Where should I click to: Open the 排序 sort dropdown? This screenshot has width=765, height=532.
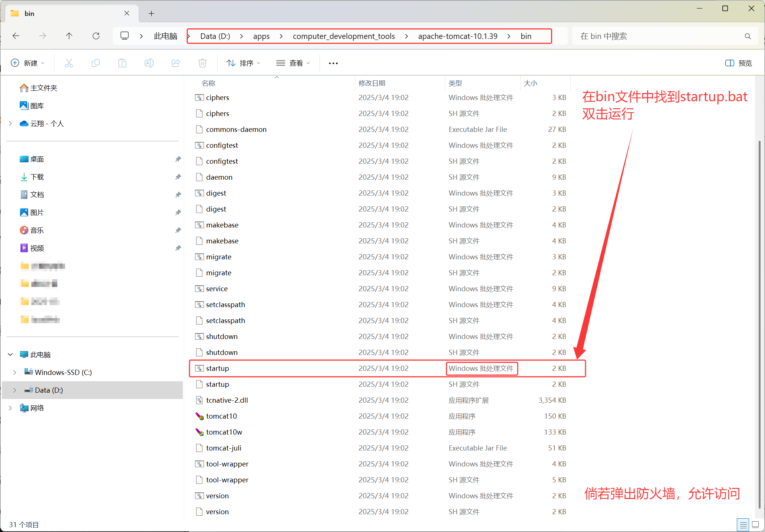tap(243, 63)
